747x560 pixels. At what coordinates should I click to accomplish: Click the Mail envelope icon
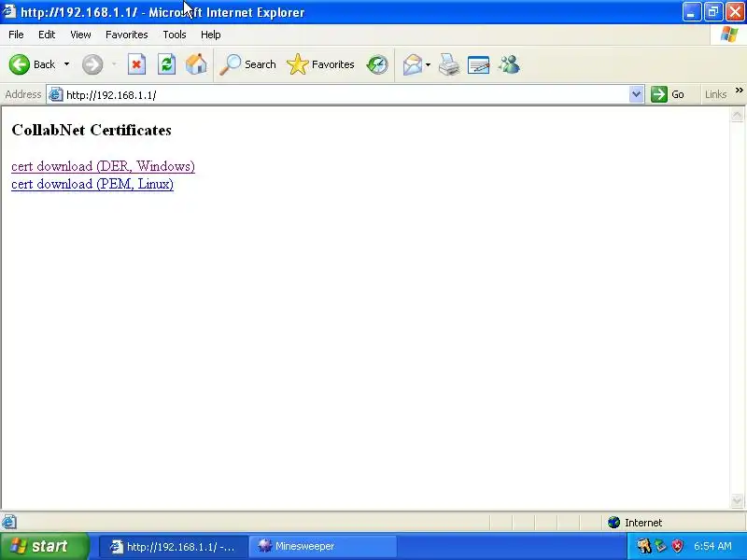click(x=413, y=64)
